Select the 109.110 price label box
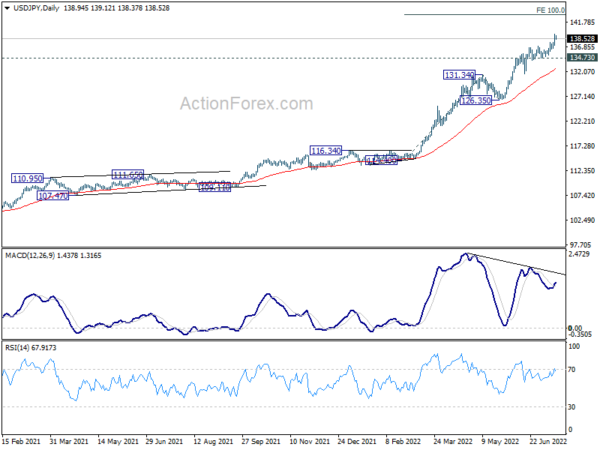600x450 pixels. point(215,187)
